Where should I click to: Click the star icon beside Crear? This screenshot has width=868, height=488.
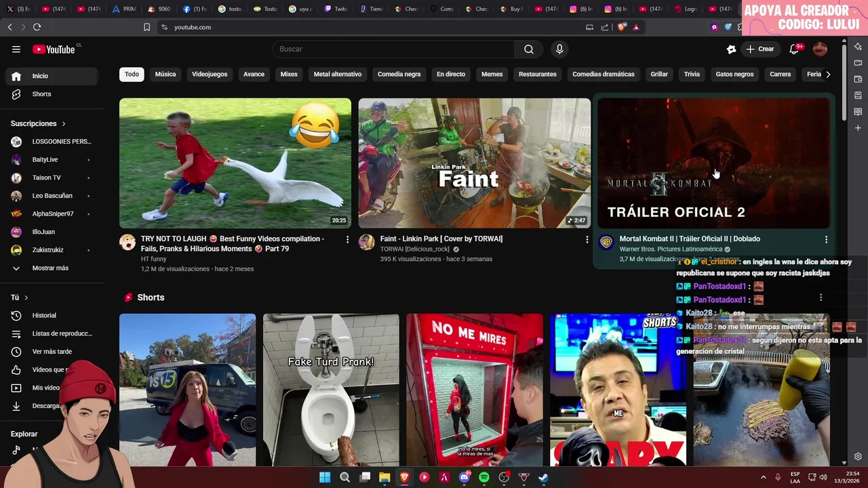pyautogui.click(x=731, y=49)
